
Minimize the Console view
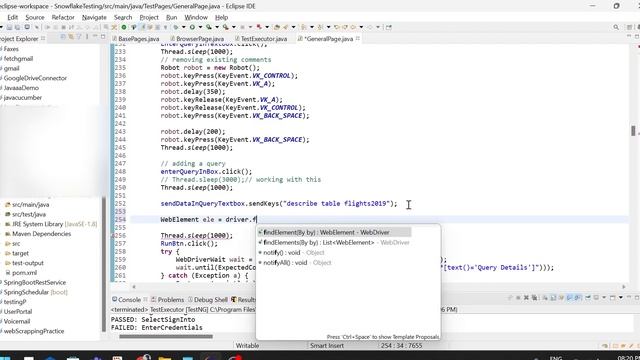tap(629, 298)
